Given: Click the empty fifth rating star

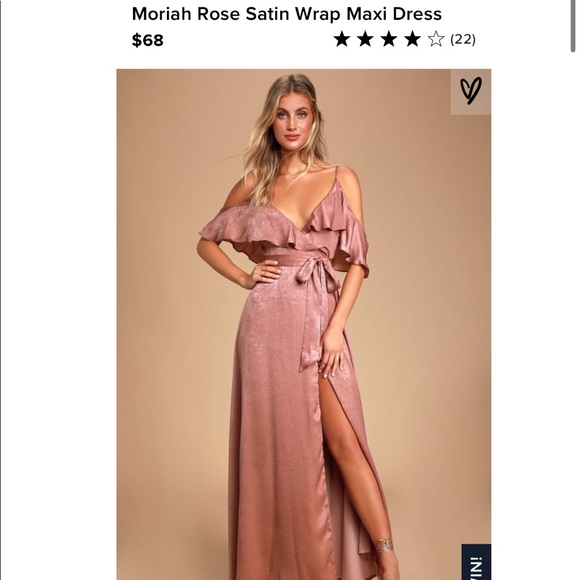Looking at the screenshot, I should pos(436,39).
